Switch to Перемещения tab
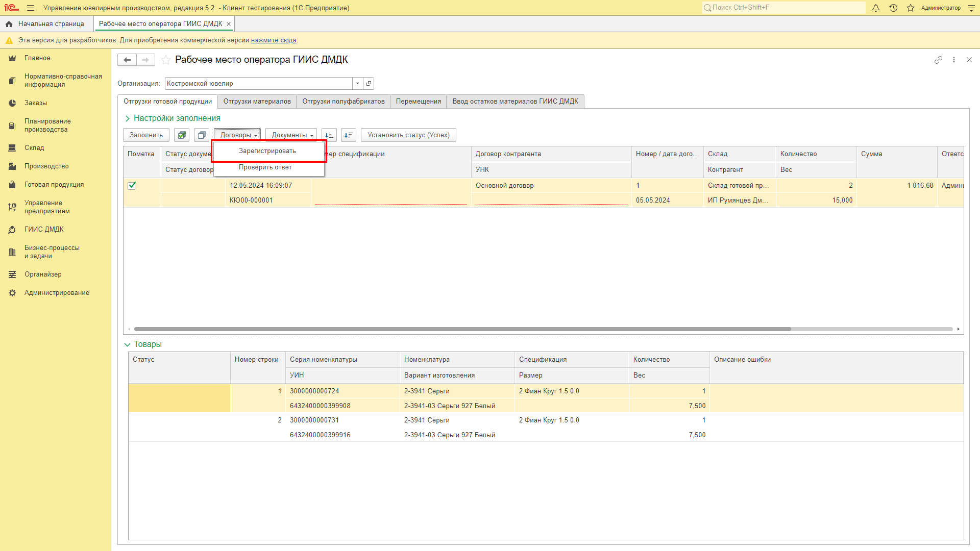This screenshot has width=980, height=551. 419,102
